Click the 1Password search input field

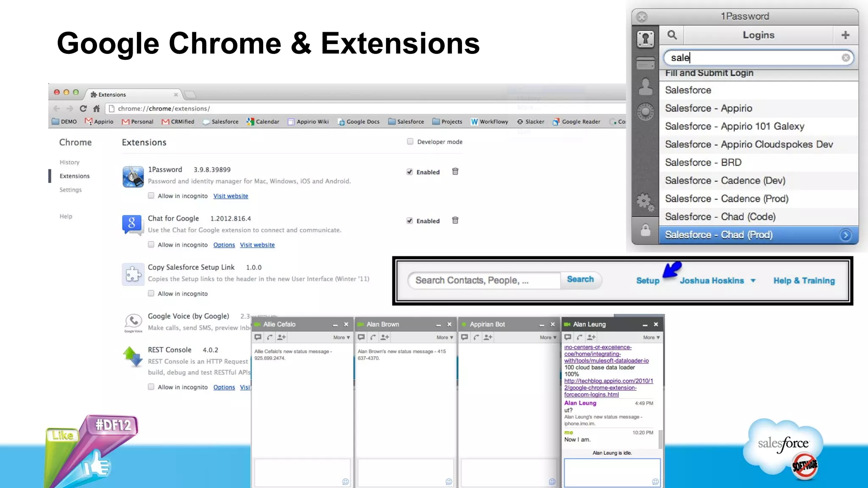point(759,58)
